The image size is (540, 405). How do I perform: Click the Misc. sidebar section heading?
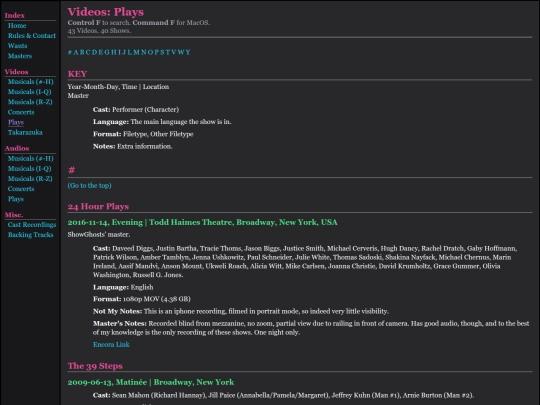[14, 215]
